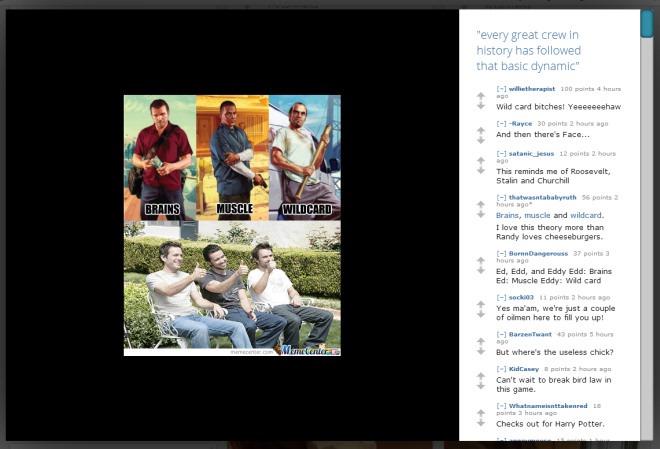Downvote KidCasey's comment
This screenshot has width=660, height=449.
[x=481, y=385]
